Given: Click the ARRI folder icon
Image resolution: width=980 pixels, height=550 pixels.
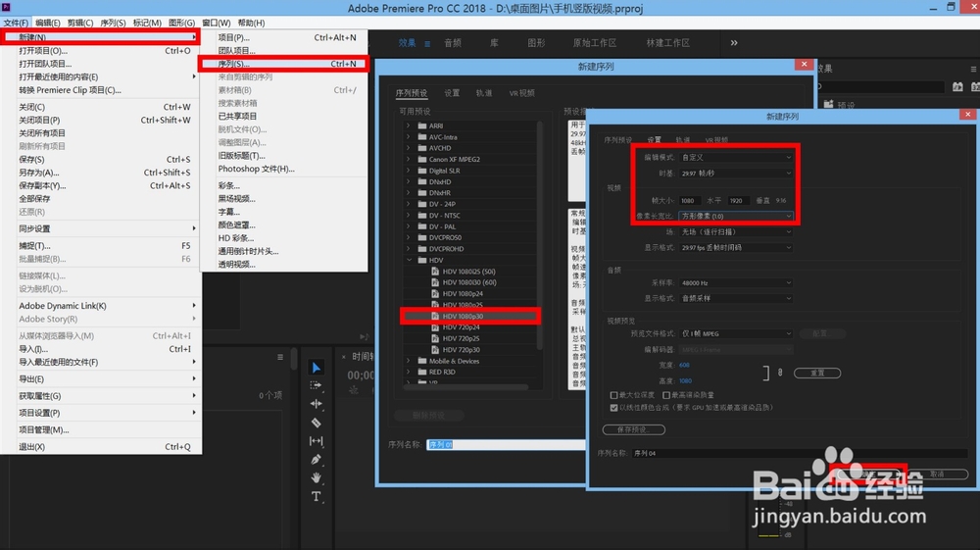Looking at the screenshot, I should [421, 125].
